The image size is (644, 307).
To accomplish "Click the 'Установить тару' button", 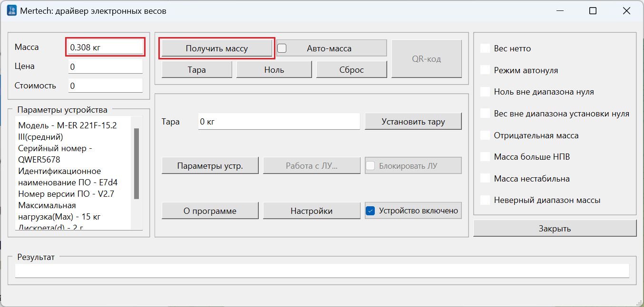I will (413, 121).
